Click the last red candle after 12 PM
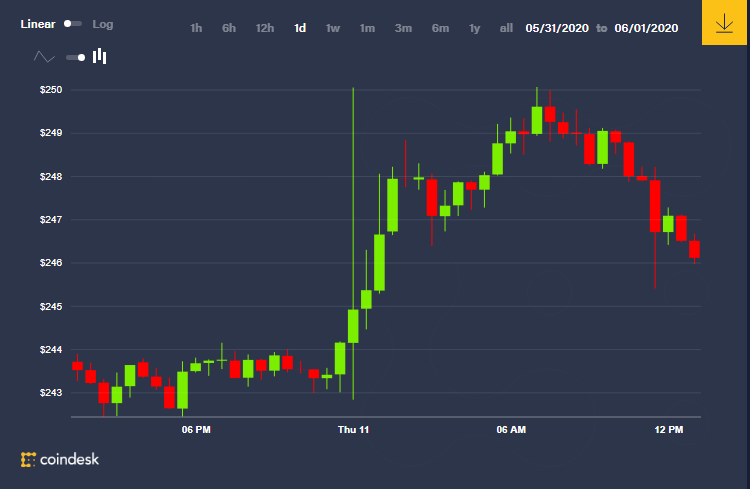Screen dimensions: 750x489 tap(694, 249)
